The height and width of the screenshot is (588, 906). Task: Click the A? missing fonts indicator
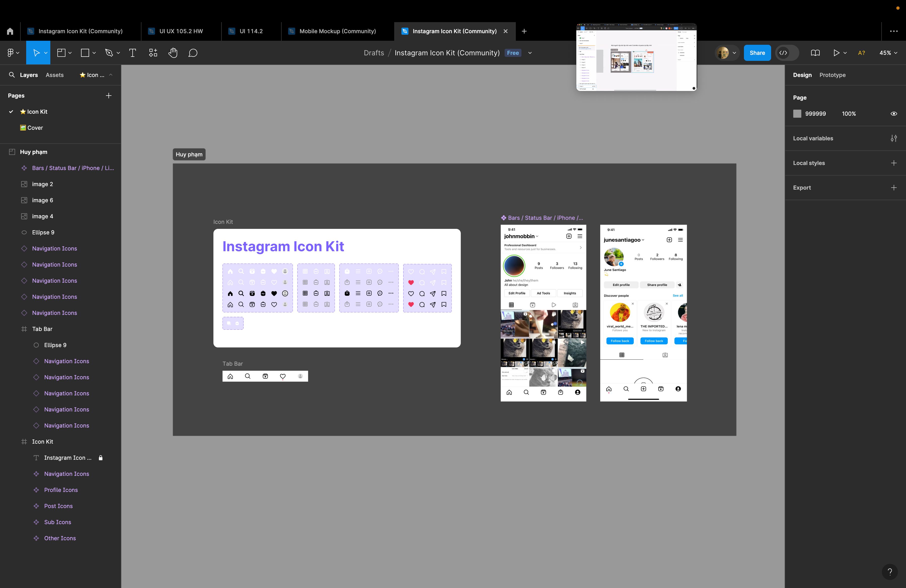[861, 53]
